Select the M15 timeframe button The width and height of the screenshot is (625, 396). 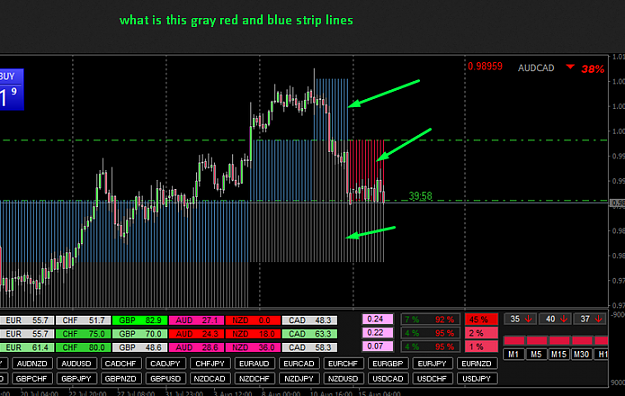[559, 354]
